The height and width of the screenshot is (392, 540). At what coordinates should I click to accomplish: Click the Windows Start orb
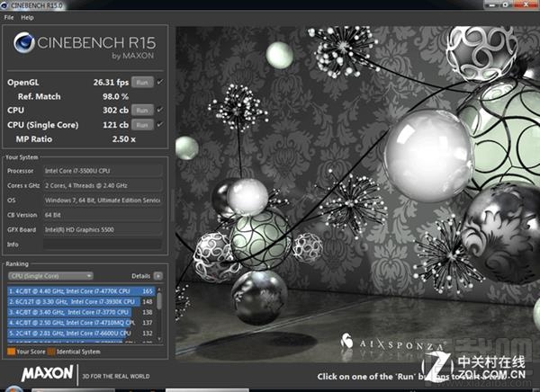click(x=13, y=389)
